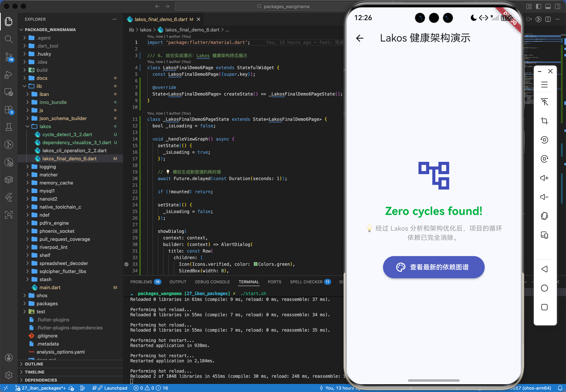Viewport: 566px width, 392px height.
Task: Switch to the DEBUG CONSOLE tab
Action: [212, 282]
